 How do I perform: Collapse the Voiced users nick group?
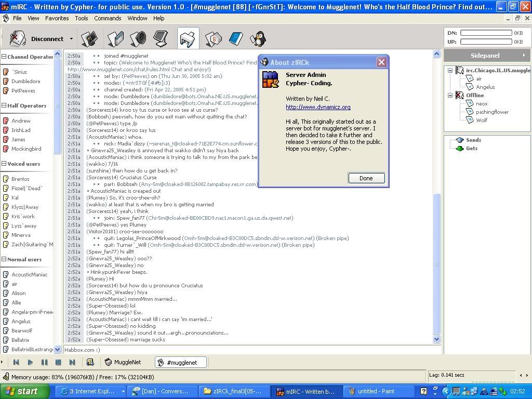pyautogui.click(x=4, y=164)
